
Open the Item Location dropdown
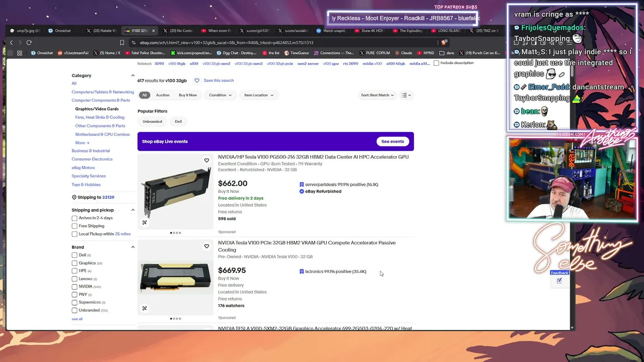pyautogui.click(x=259, y=95)
